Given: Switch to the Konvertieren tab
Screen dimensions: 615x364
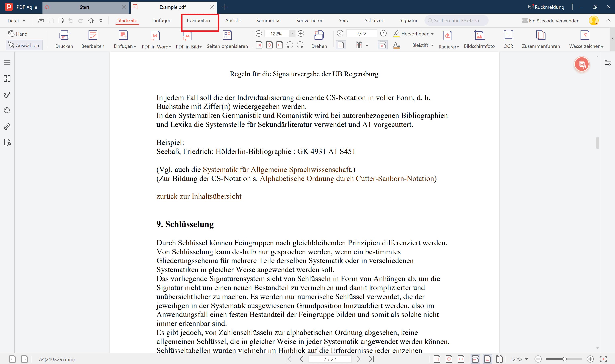Looking at the screenshot, I should [x=310, y=20].
